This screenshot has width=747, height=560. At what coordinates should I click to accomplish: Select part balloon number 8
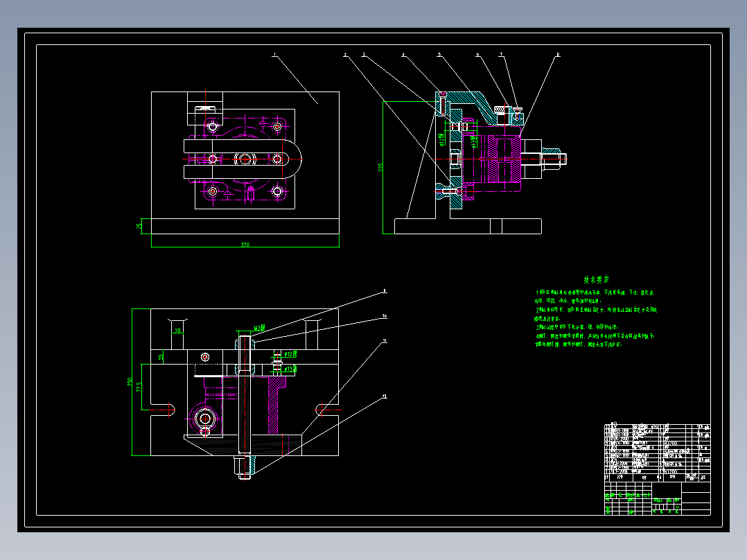click(x=558, y=55)
